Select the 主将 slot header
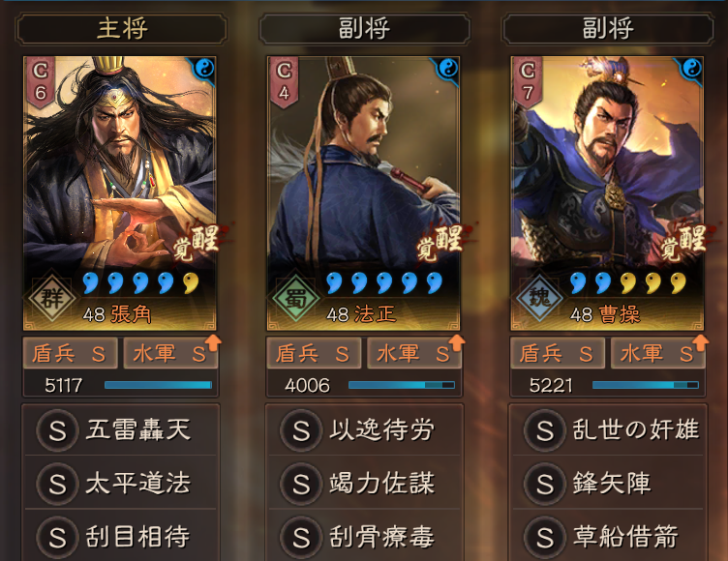The image size is (728, 561). pos(122,29)
